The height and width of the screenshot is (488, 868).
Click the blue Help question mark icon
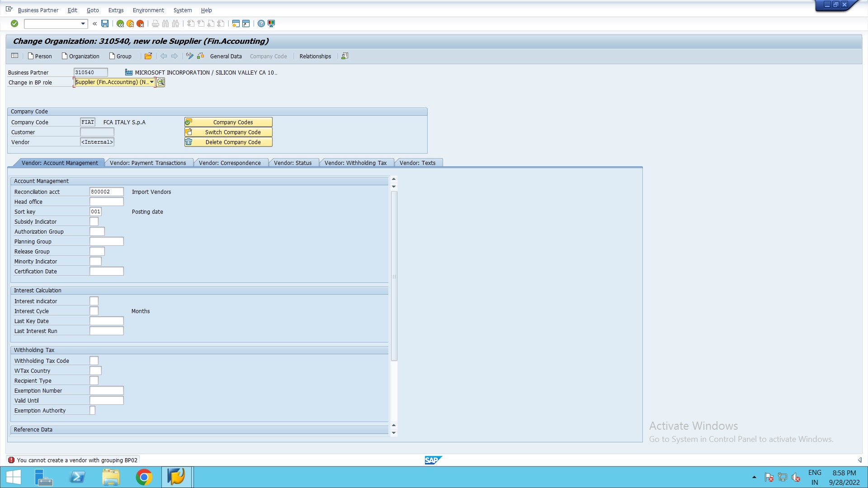261,23
